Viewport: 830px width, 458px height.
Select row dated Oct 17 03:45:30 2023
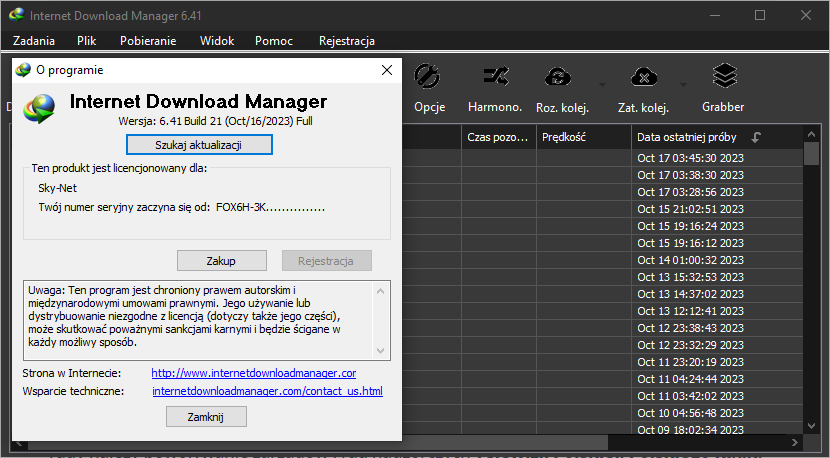click(x=690, y=158)
